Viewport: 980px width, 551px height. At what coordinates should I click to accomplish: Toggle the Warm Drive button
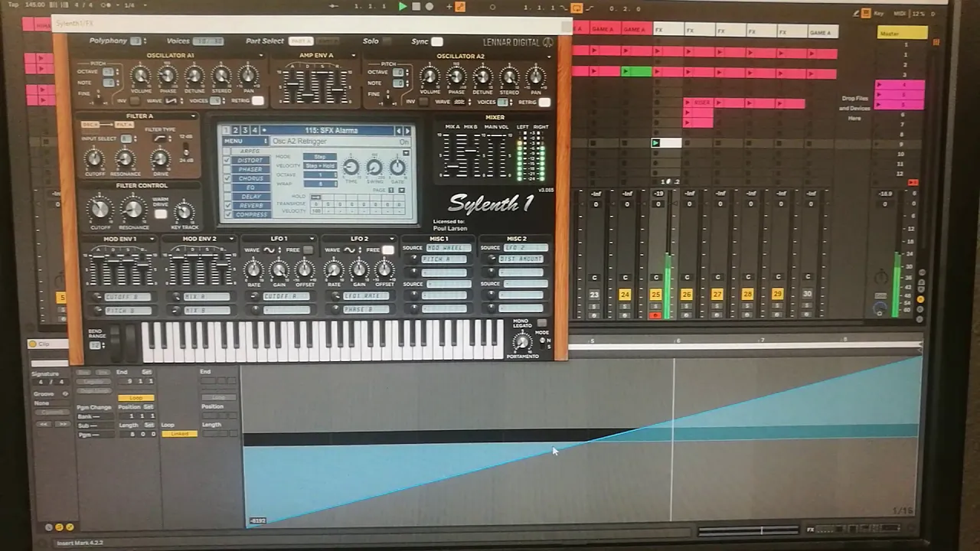click(x=160, y=214)
